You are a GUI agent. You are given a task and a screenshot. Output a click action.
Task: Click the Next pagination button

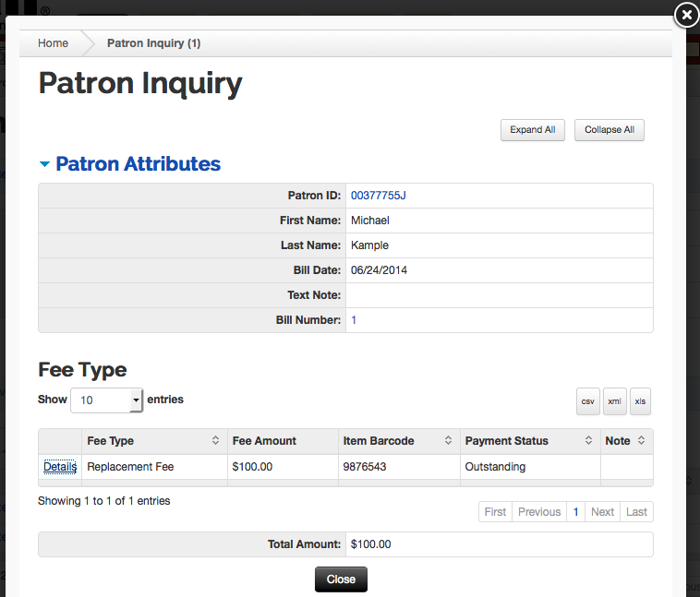pyautogui.click(x=602, y=512)
